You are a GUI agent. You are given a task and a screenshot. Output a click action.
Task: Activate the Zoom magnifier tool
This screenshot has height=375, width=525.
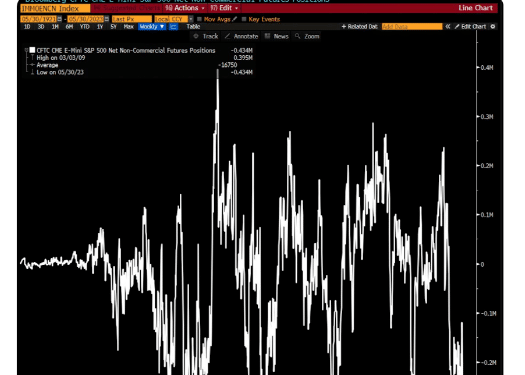click(307, 36)
